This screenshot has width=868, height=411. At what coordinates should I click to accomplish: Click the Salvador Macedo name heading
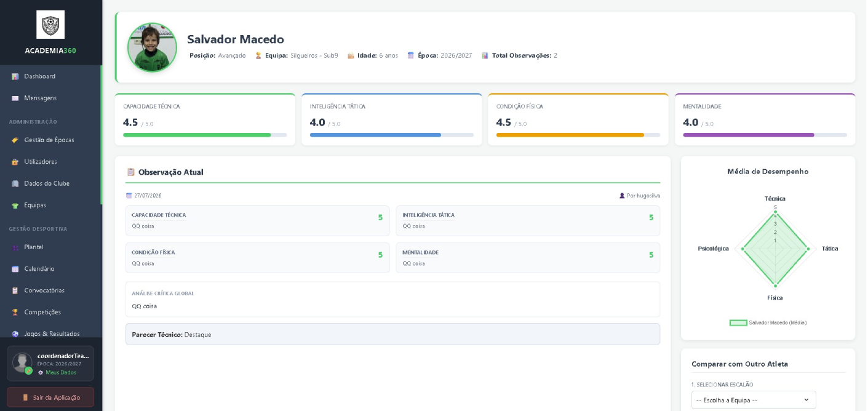click(236, 39)
